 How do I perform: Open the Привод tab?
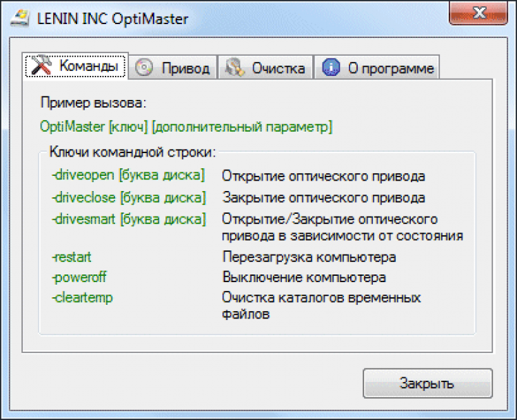click(172, 68)
